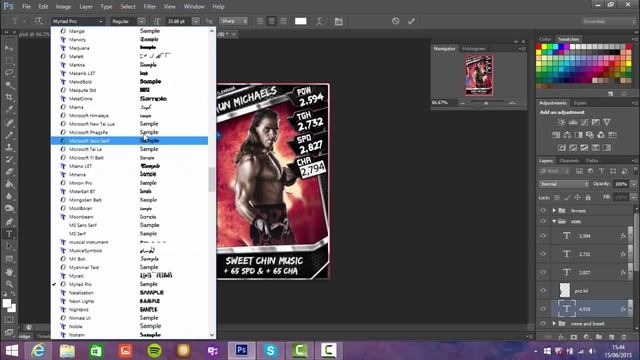Choose MS Sans Serif font
The height and width of the screenshot is (360, 640).
[129, 225]
